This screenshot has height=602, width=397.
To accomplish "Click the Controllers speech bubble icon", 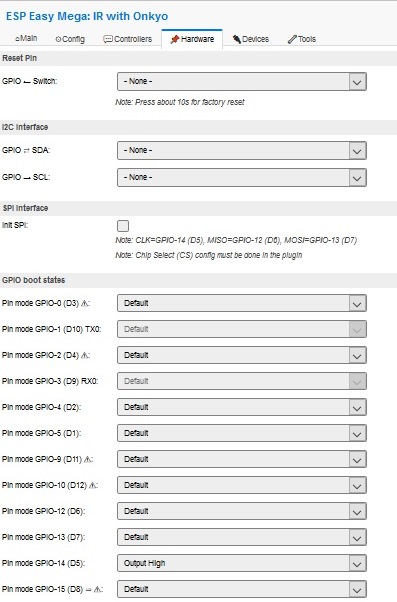I will click(108, 39).
